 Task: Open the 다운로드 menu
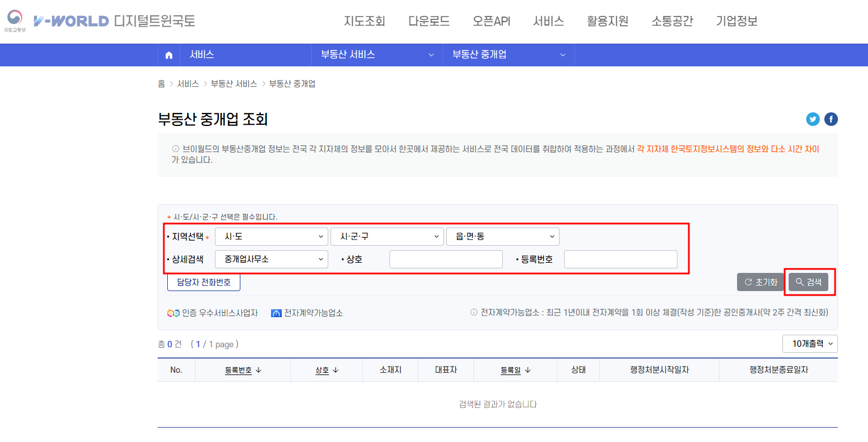point(429,20)
